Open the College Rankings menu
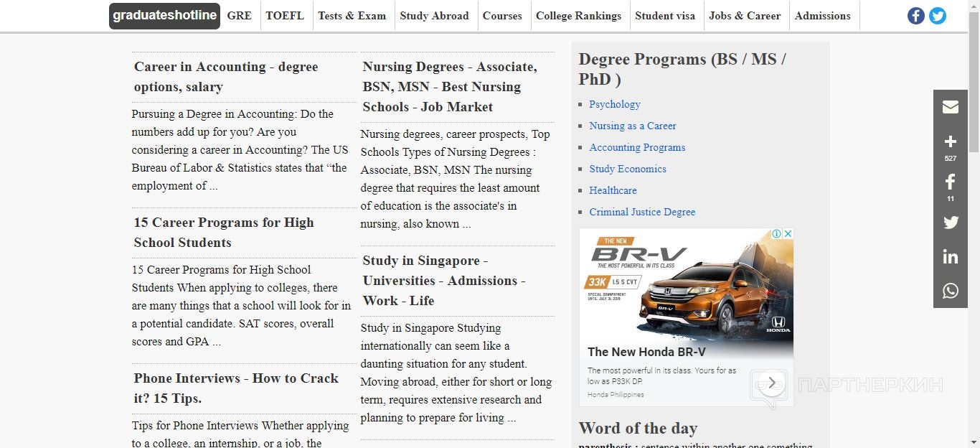Screen dimensions: 980x448 click(579, 16)
